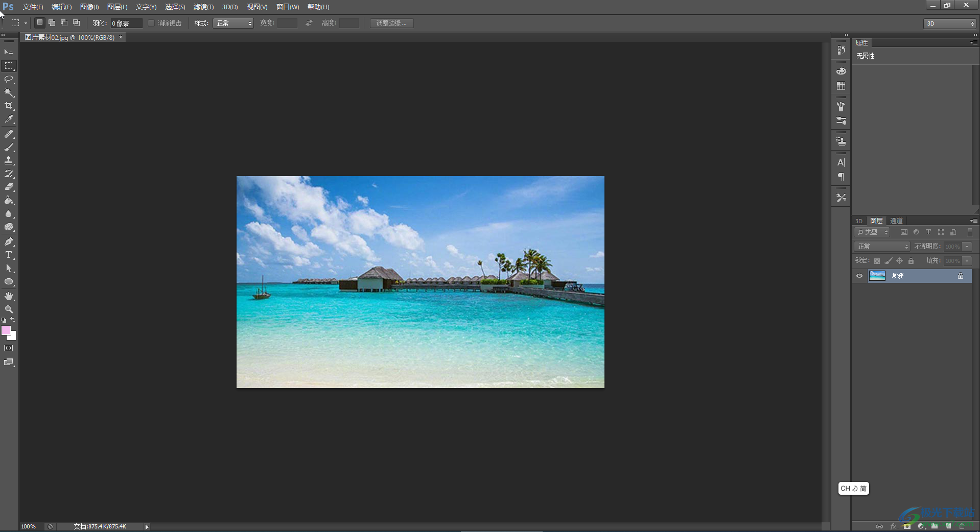This screenshot has height=532, width=980.
Task: Select the Crop tool
Action: tap(9, 106)
